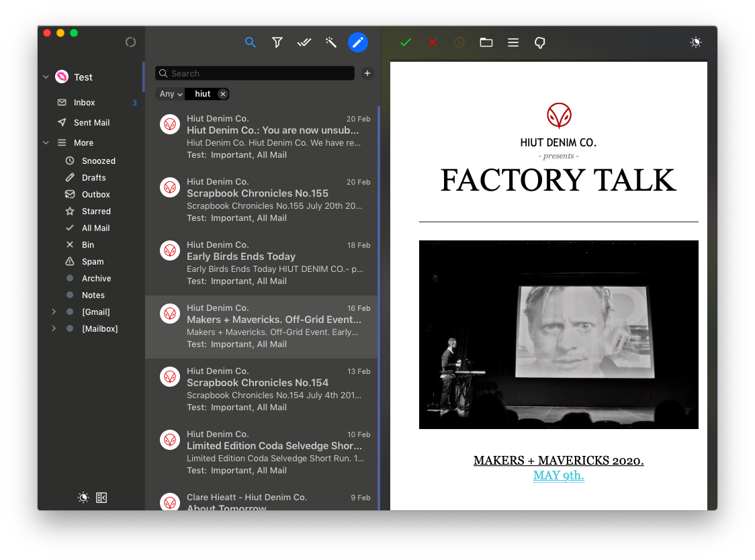Open 'Limited Edition Coda Selvedge' email
The width and height of the screenshot is (755, 560).
[261, 453]
